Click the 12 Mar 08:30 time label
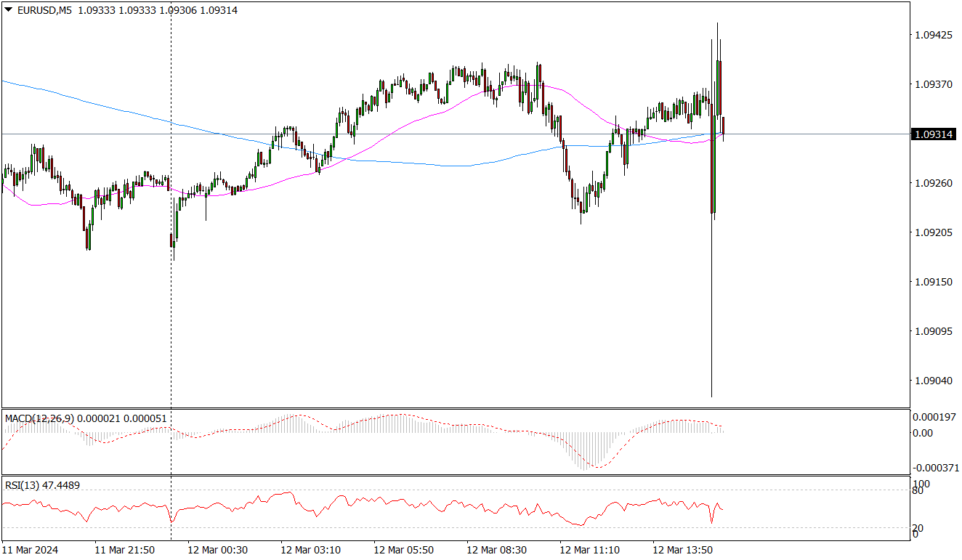Screen dimensions: 962x560 pos(496,550)
